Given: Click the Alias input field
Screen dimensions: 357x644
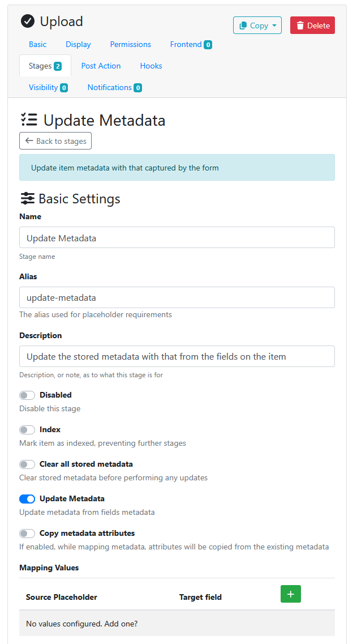Looking at the screenshot, I should tap(177, 297).
